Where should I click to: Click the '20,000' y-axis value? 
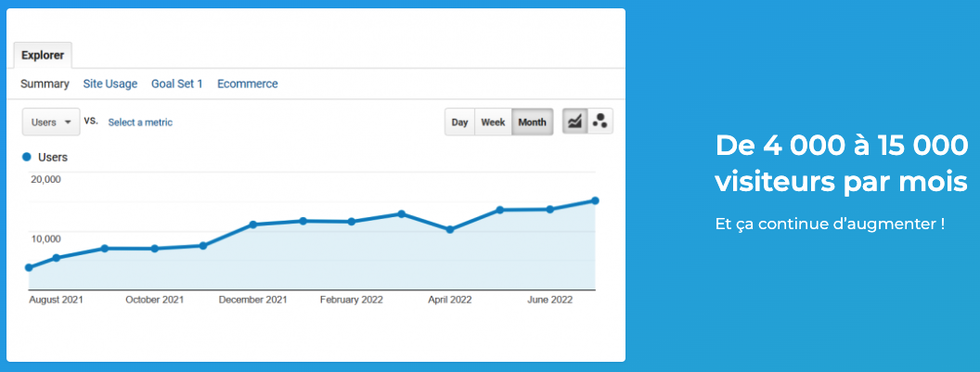click(x=45, y=179)
